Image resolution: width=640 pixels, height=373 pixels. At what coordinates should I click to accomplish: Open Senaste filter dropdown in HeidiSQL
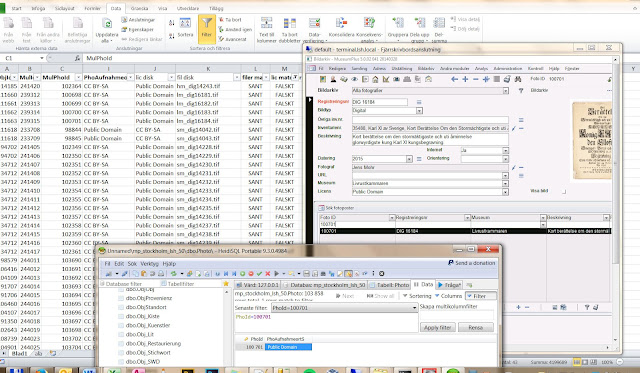pos(415,308)
